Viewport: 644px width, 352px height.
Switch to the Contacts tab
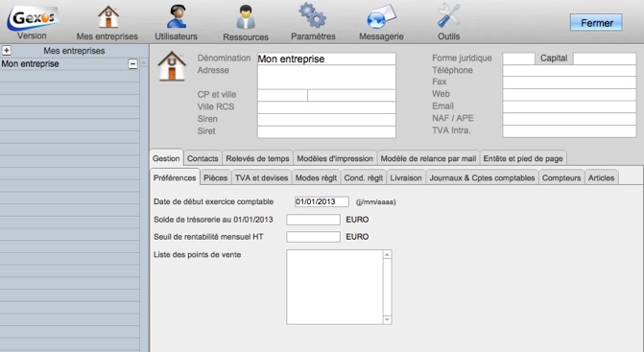click(x=203, y=158)
